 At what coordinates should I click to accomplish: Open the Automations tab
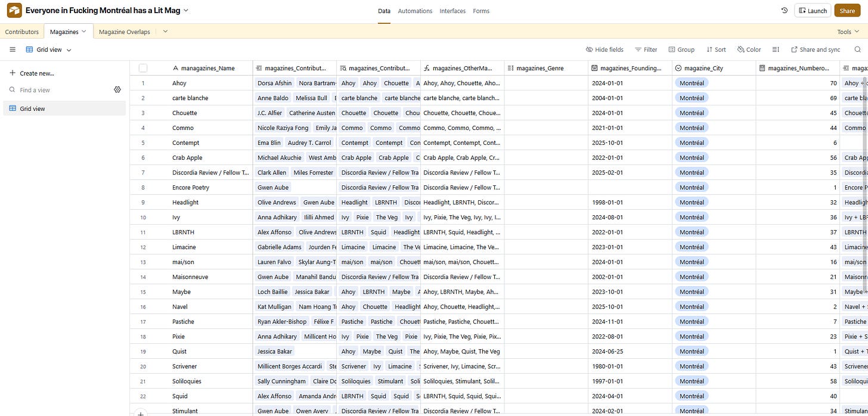[x=415, y=11]
